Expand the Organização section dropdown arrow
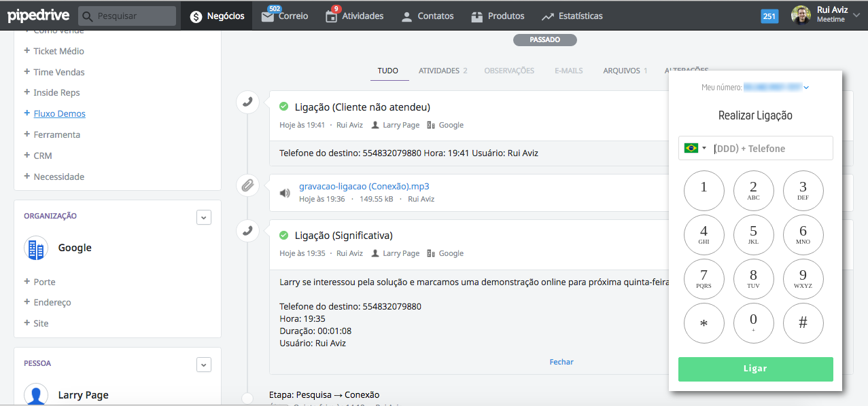Screen dimensions: 868x406 click(x=204, y=217)
